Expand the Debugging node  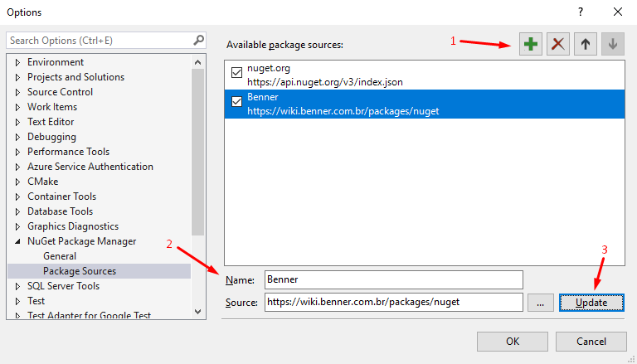click(x=17, y=137)
